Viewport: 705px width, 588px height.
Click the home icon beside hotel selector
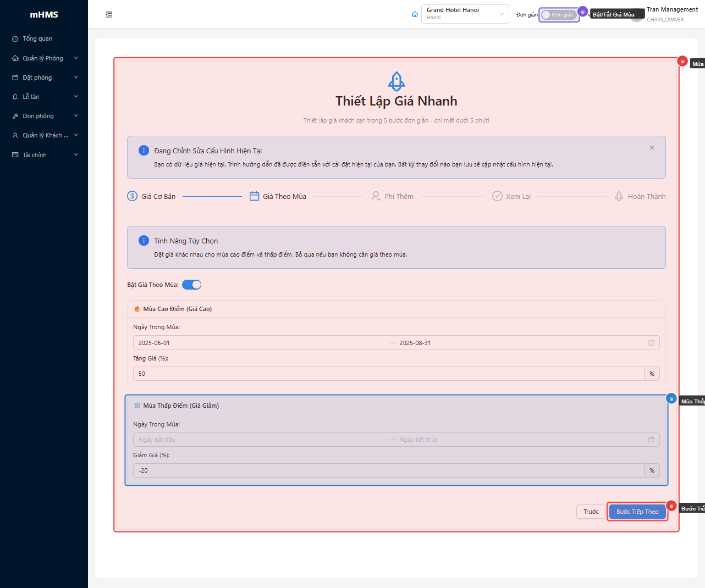(415, 14)
